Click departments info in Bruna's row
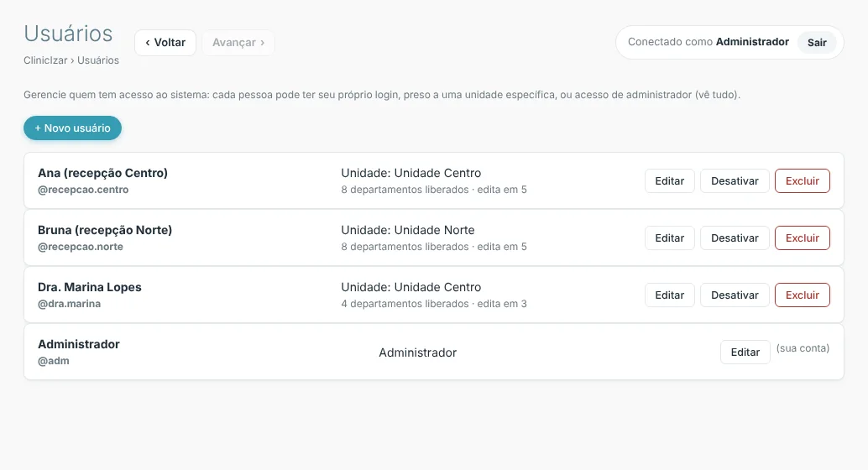868x470 pixels. 434,247
